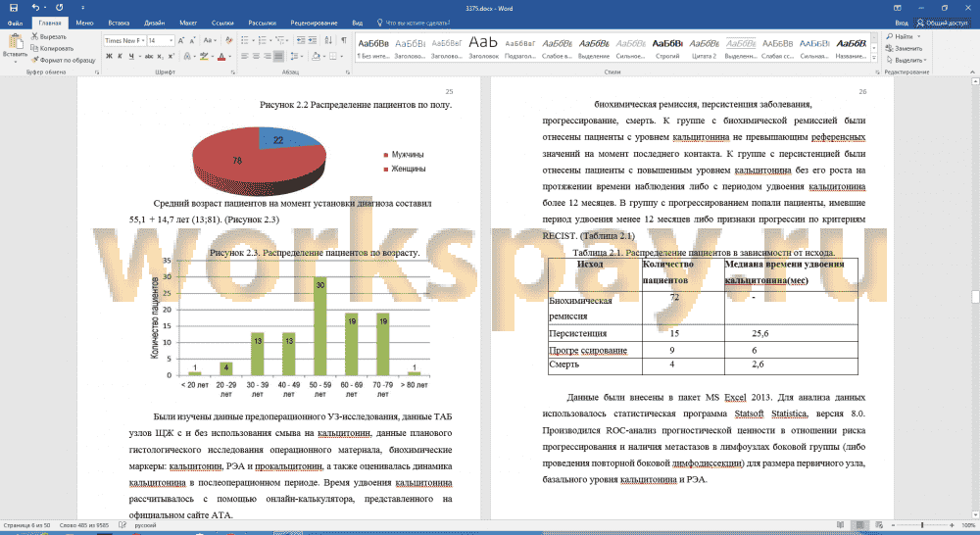Open the Выделить (Select) dropdown
The height and width of the screenshot is (535, 980).
point(906,60)
